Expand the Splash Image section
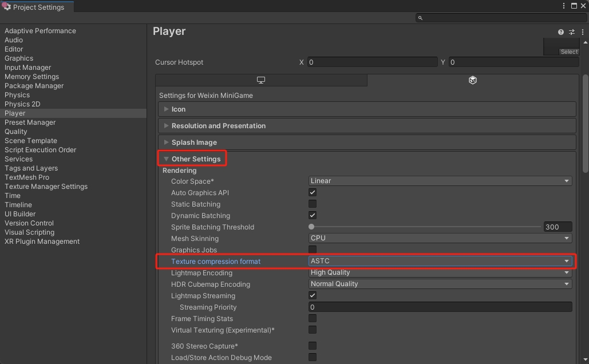Screen dimensions: 589x364 [x=194, y=143]
